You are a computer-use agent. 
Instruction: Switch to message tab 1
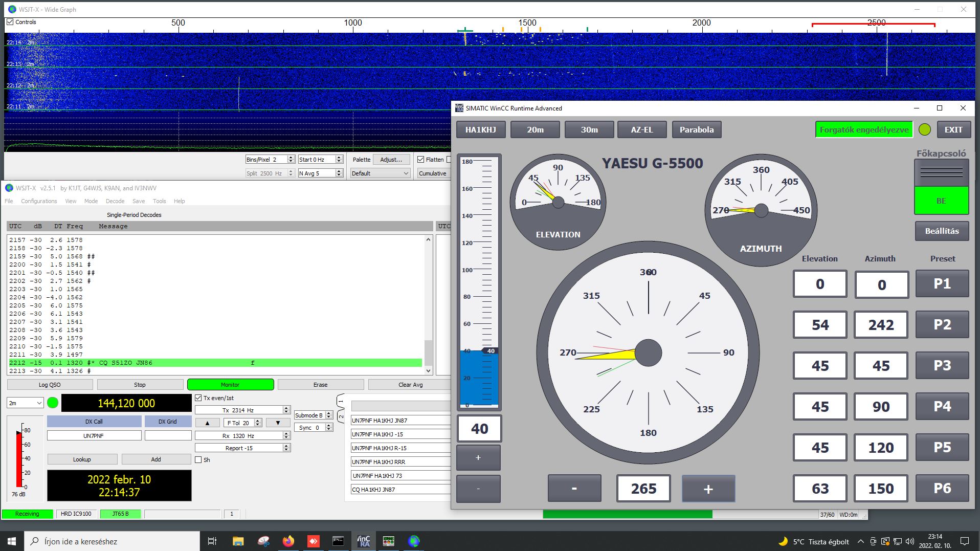[x=341, y=401]
